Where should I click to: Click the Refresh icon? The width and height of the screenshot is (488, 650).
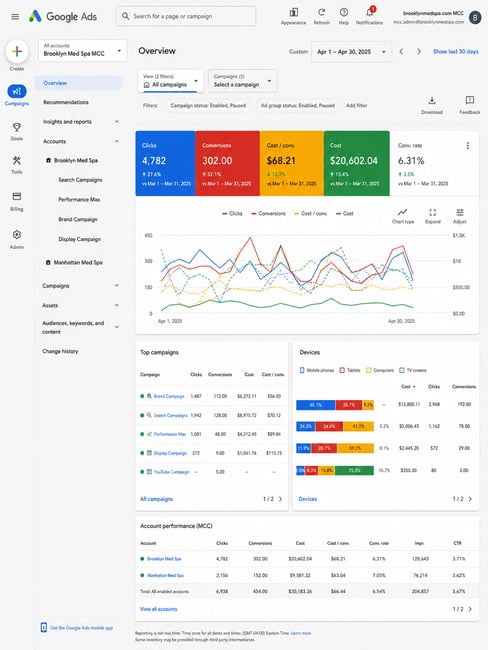pos(321,12)
